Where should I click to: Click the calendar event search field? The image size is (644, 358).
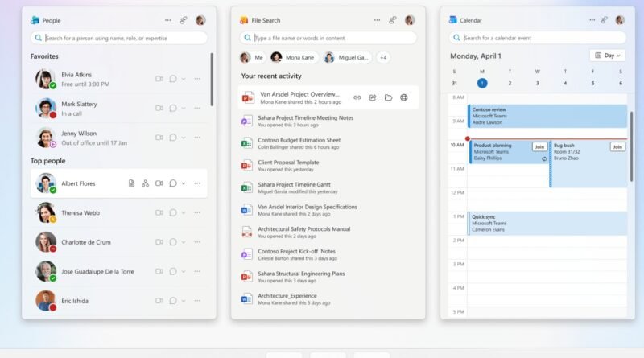(x=537, y=38)
